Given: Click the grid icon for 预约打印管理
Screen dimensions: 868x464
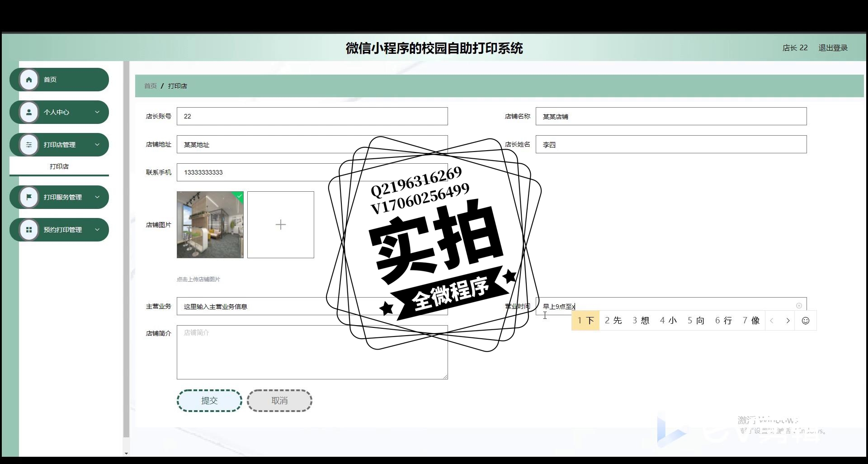Looking at the screenshot, I should (29, 230).
